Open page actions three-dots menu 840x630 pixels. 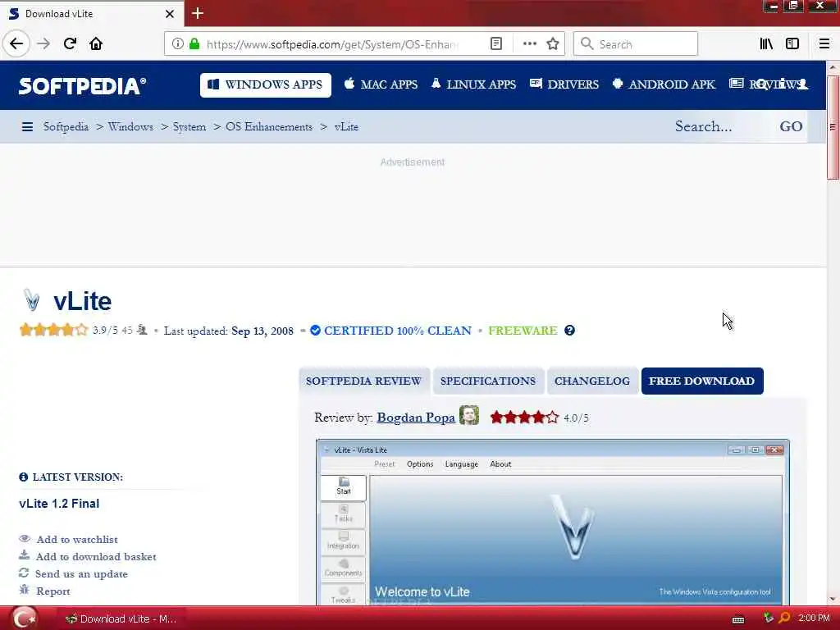point(529,44)
